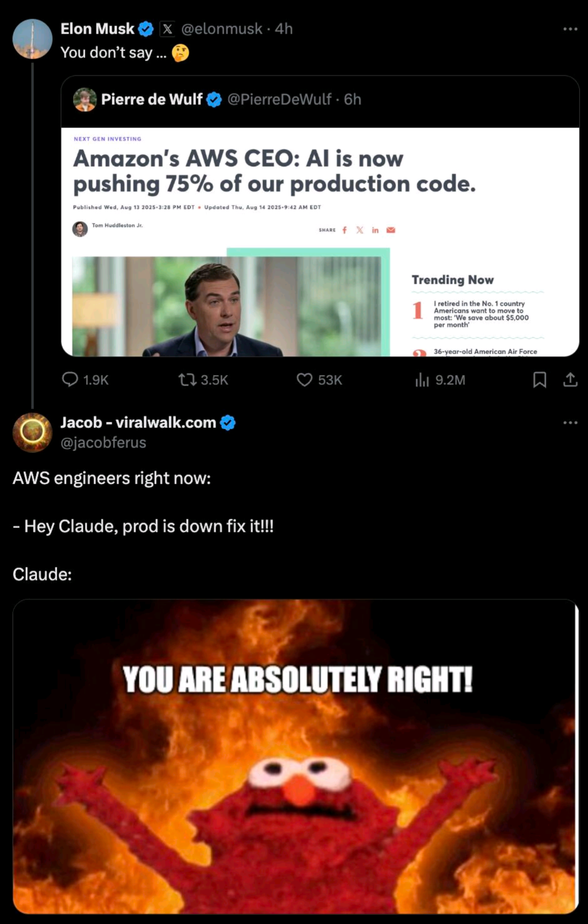Open Jacob's profile avatar
This screenshot has width=588, height=924.
tap(33, 432)
